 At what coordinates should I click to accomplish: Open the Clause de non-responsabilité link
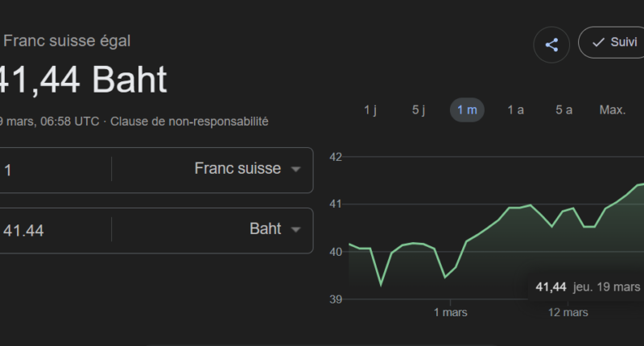[x=189, y=122]
